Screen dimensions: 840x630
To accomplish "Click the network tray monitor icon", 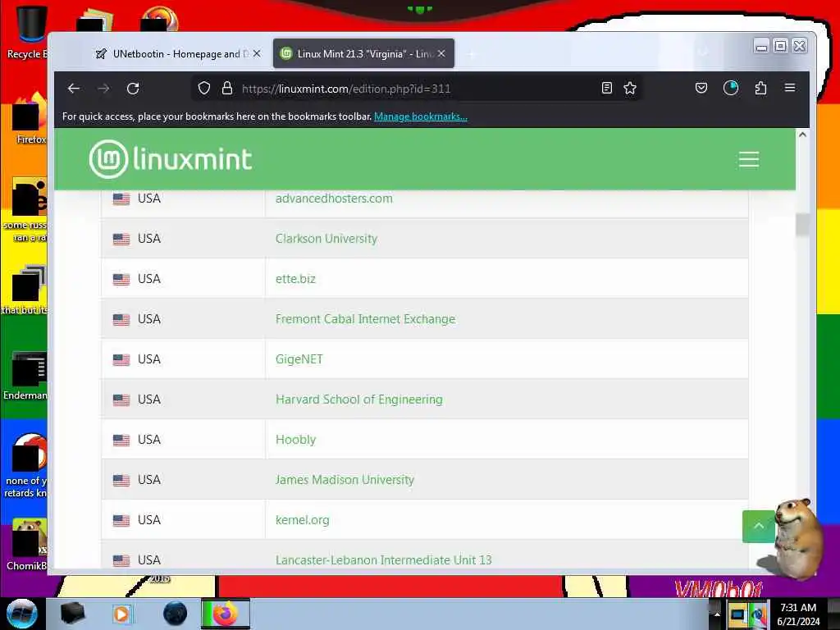I will [x=737, y=614].
